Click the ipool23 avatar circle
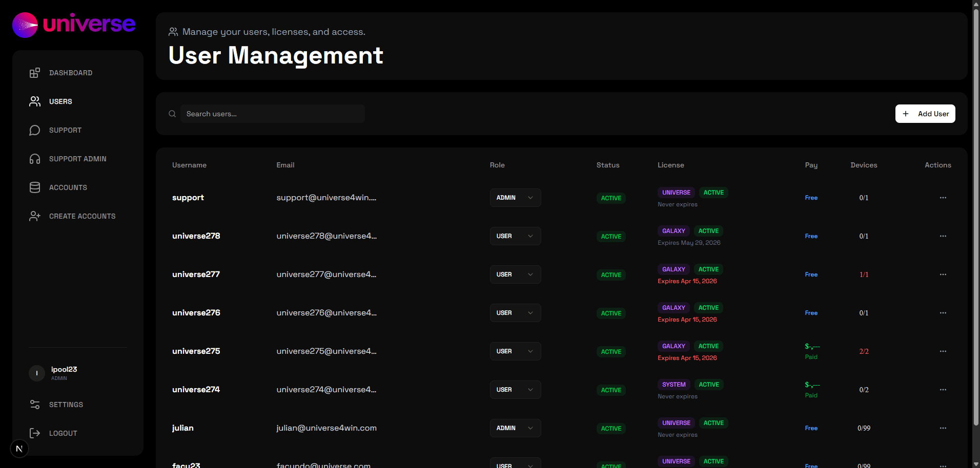980x468 pixels. coord(37,373)
